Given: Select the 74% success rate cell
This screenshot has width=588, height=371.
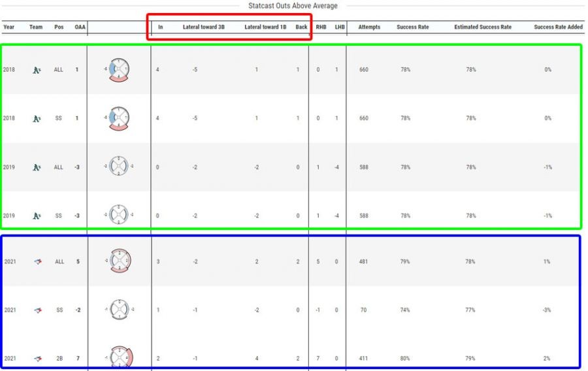Looking at the screenshot, I should pos(405,310).
